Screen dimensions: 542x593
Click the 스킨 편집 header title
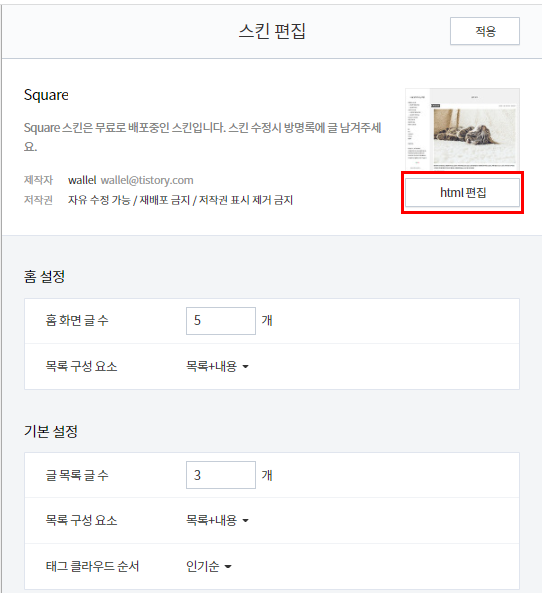(x=272, y=31)
